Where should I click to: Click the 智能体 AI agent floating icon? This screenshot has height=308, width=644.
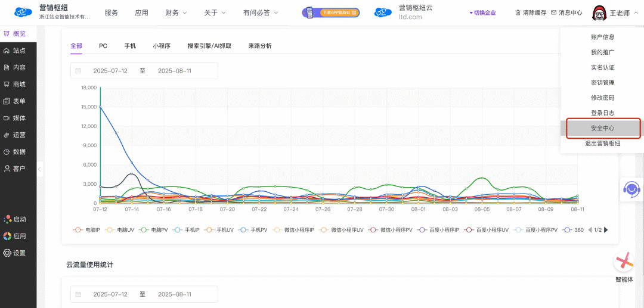[624, 262]
